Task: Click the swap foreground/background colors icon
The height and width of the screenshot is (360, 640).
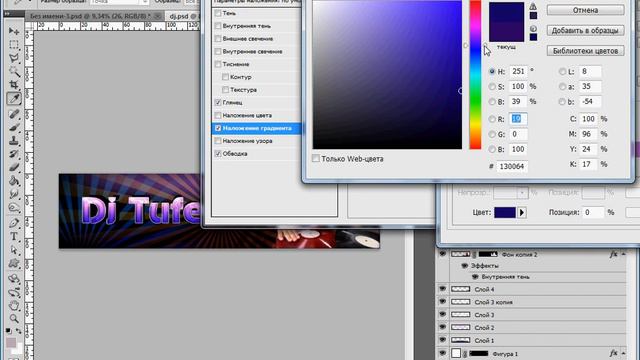Action: pos(19,331)
